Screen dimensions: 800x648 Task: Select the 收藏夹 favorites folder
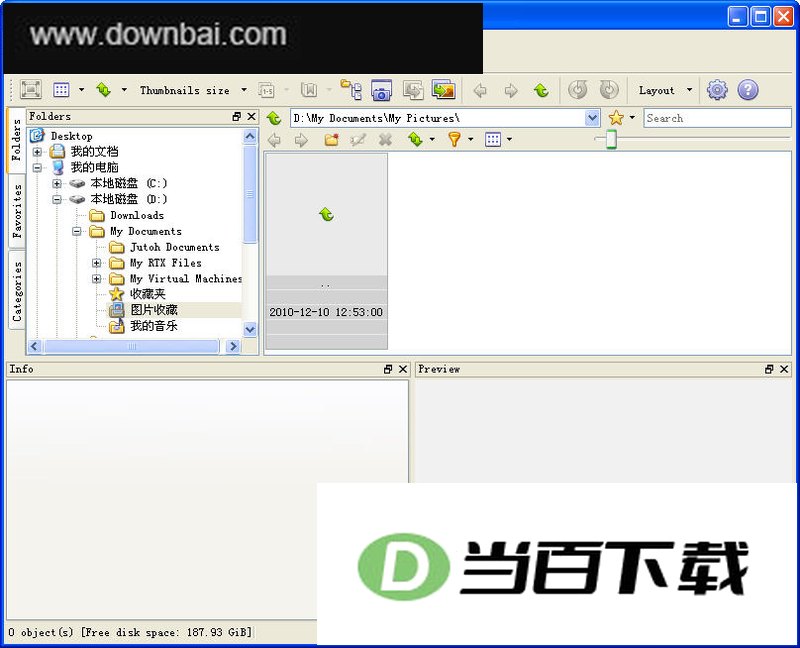tap(148, 294)
